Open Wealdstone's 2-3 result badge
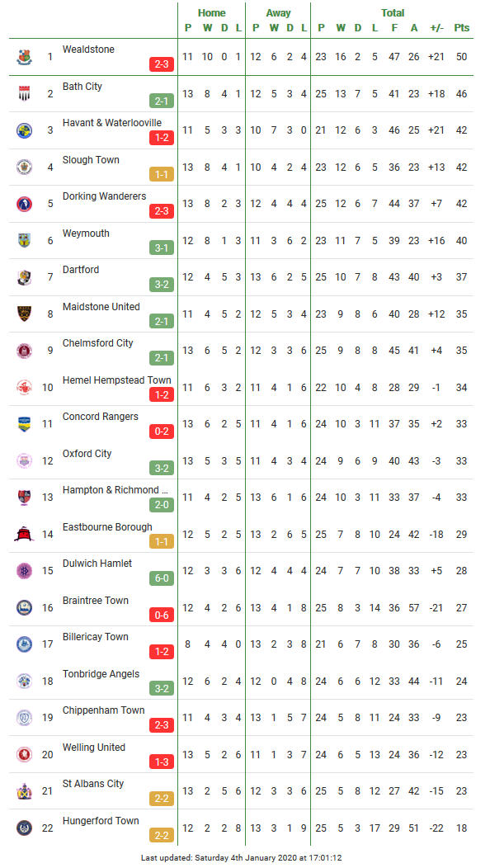Screen dimensions: 490x868 162,64
